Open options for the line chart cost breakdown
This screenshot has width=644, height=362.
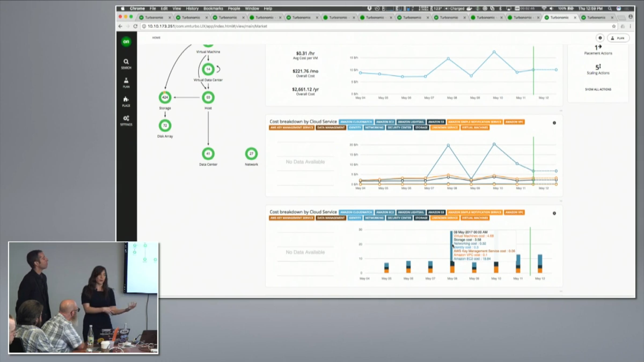tap(554, 123)
